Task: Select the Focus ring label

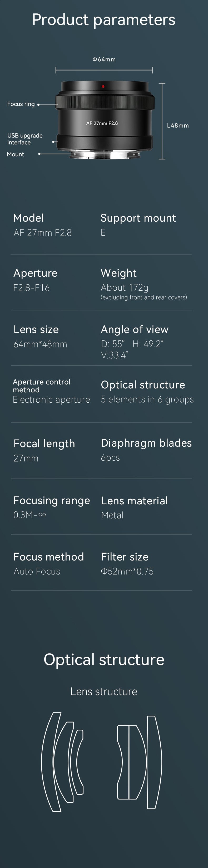Action: pyautogui.click(x=21, y=104)
